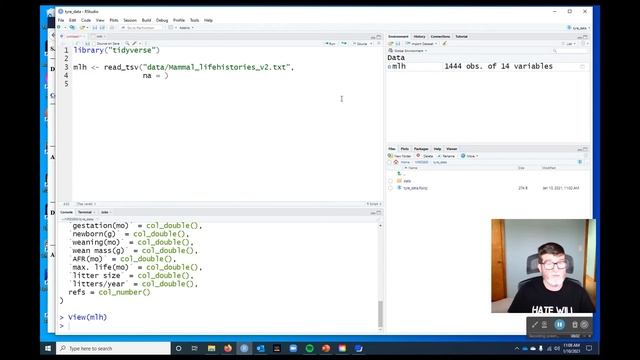Click the Source button in editor
The image size is (640, 360).
(x=360, y=43)
